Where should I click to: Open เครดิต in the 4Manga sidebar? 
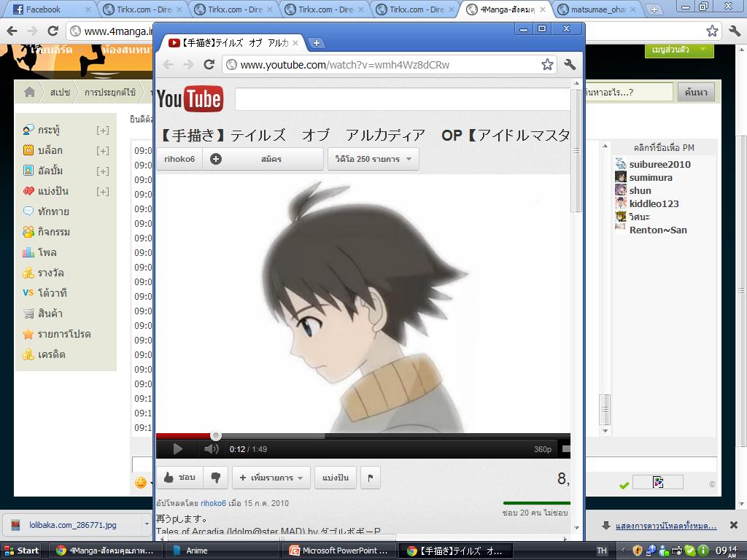52,354
